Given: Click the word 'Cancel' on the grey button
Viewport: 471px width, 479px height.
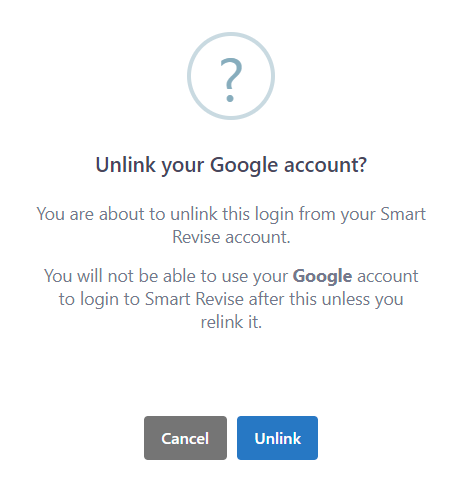Looking at the screenshot, I should [x=185, y=438].
